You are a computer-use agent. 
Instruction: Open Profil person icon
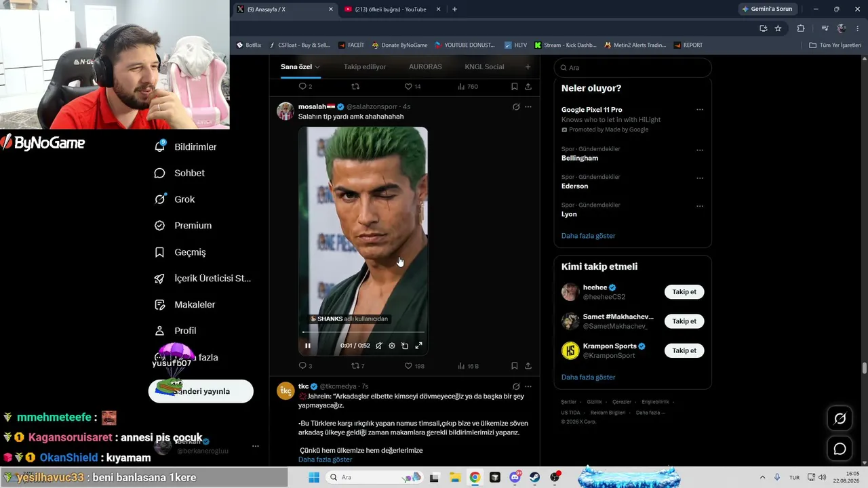(x=160, y=331)
